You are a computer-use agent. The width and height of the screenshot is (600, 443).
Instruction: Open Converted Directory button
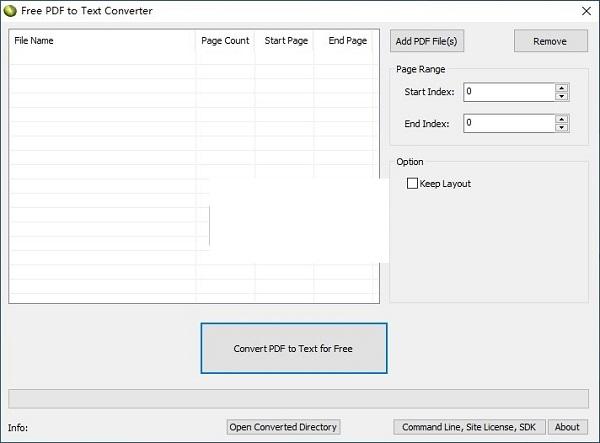tap(284, 427)
